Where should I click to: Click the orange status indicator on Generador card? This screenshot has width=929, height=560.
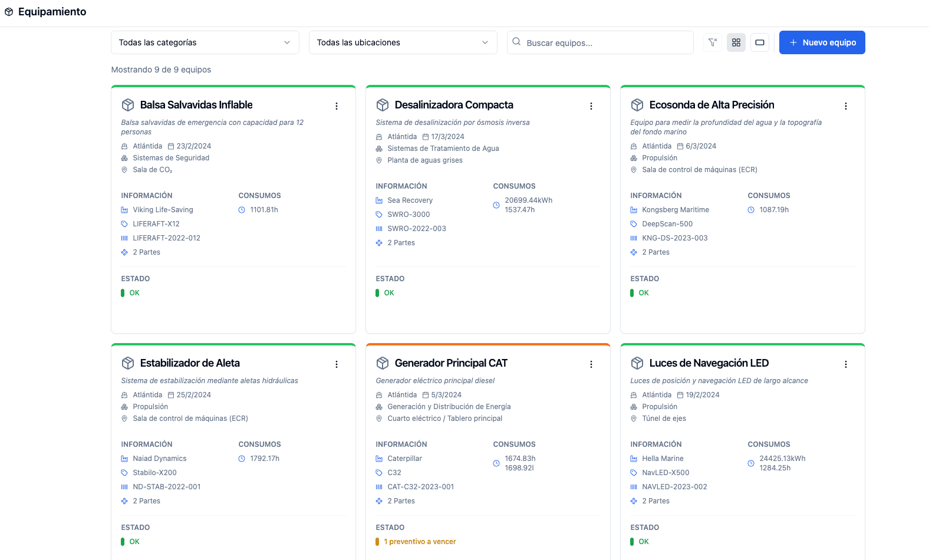pos(377,542)
